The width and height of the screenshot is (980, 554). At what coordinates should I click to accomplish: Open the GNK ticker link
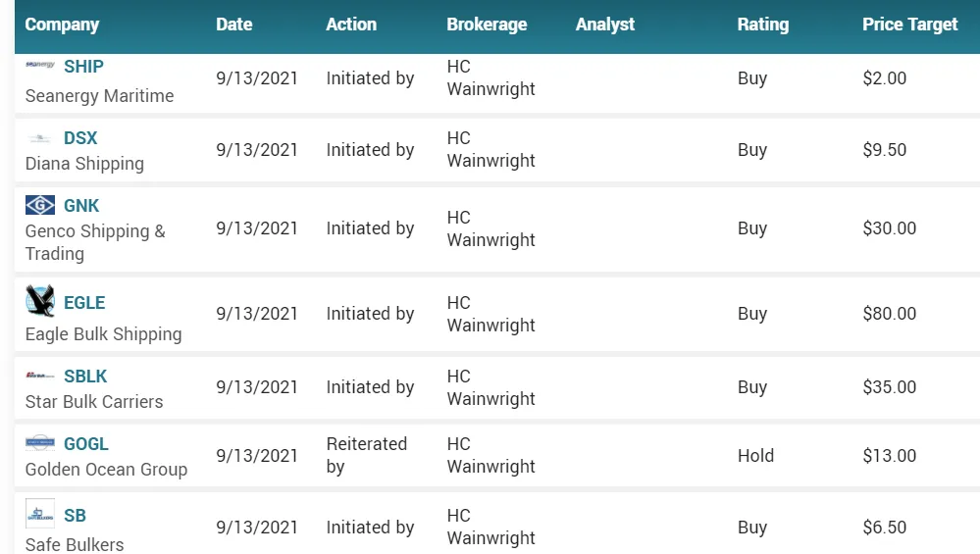tap(81, 206)
